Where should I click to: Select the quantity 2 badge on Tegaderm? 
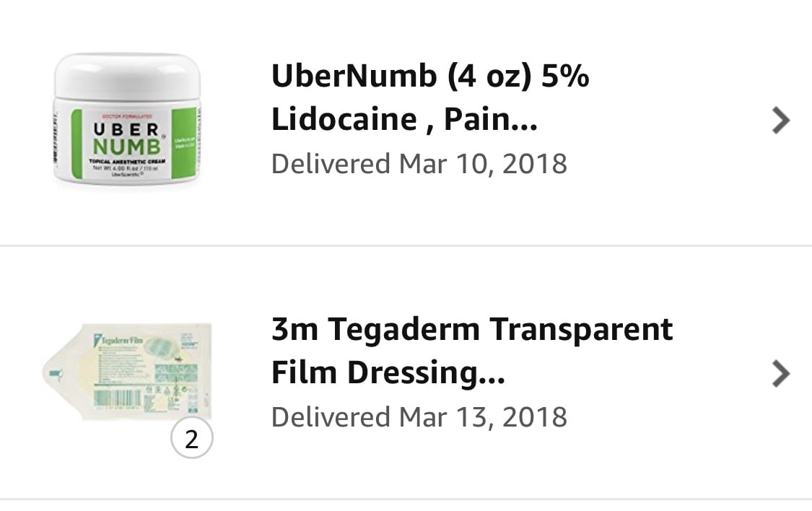(x=191, y=439)
